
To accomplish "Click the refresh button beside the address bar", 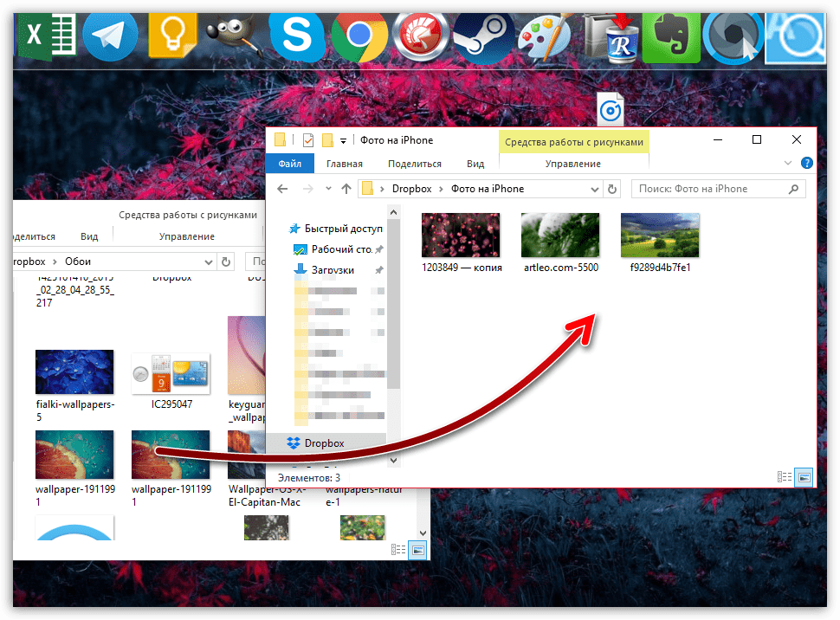I will pyautogui.click(x=612, y=189).
